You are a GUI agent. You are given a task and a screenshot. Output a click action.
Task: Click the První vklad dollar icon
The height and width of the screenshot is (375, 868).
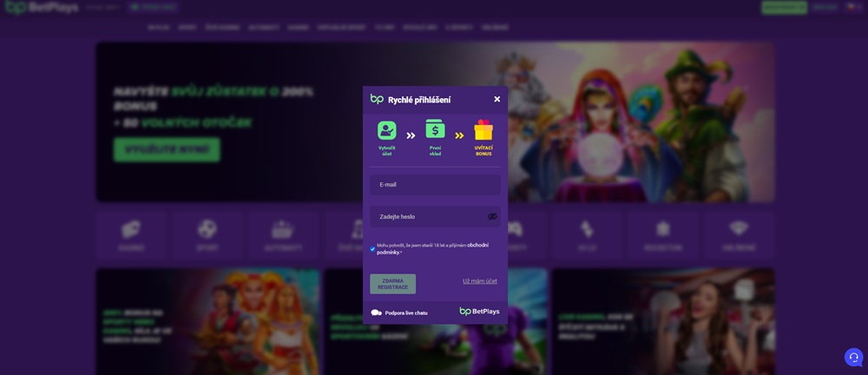click(x=435, y=129)
